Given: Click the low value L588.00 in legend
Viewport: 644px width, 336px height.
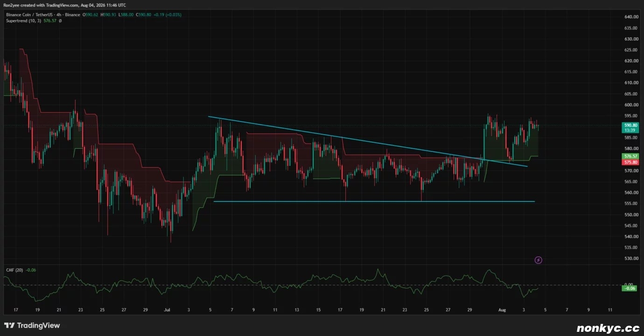Looking at the screenshot, I should (127, 15).
